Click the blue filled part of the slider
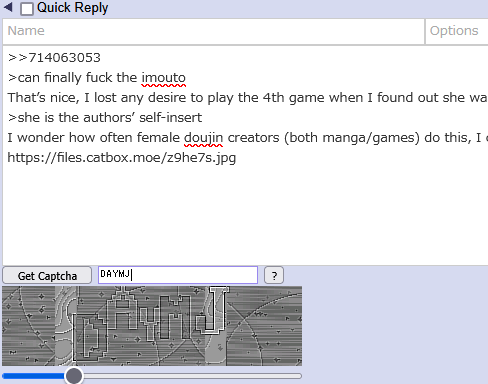The width and height of the screenshot is (488, 384). [34, 376]
